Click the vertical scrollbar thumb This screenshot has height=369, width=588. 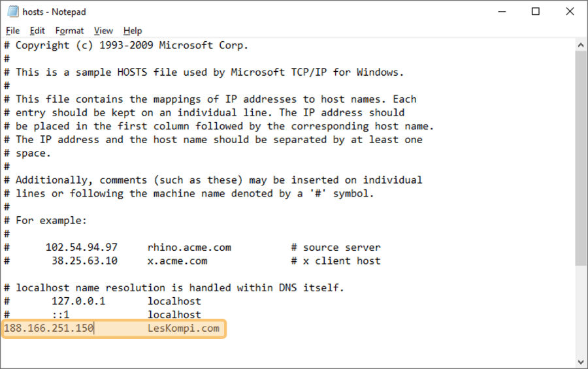coord(581,158)
